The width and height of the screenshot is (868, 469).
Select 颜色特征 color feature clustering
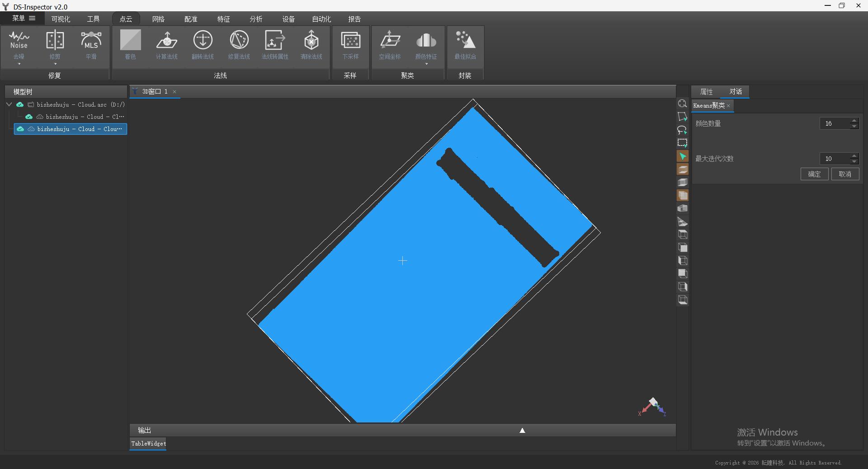point(426,45)
